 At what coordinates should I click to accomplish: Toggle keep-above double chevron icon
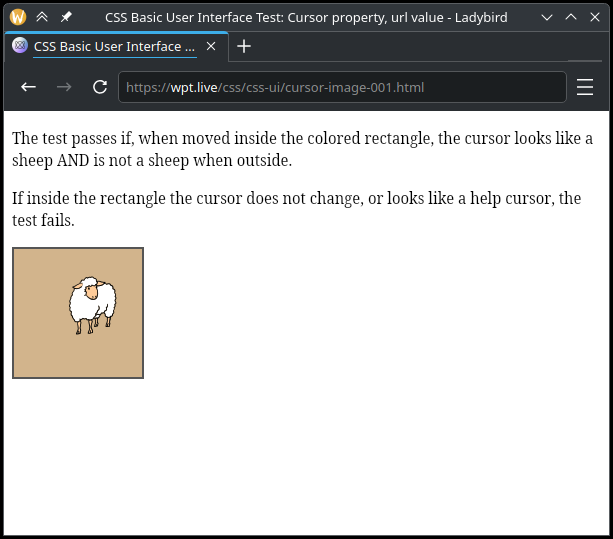pyautogui.click(x=42, y=17)
